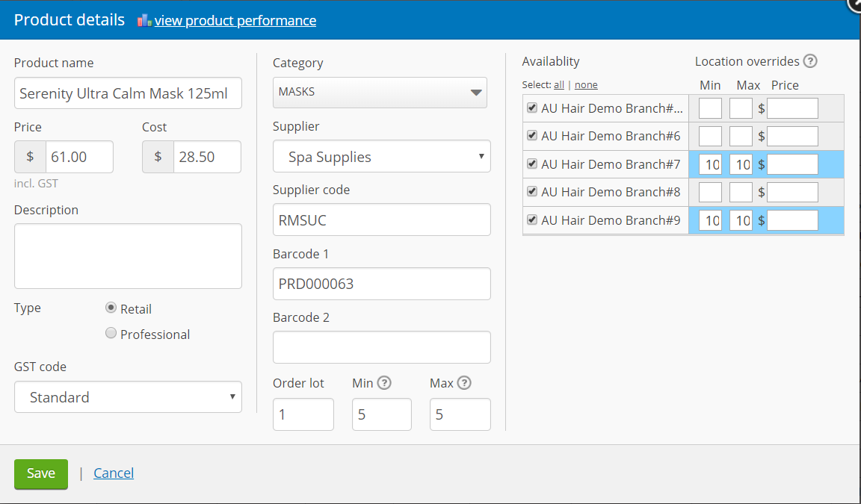Screen dimensions: 861x504
Task: Open the Category dropdown showing MASKS
Action: tap(380, 92)
